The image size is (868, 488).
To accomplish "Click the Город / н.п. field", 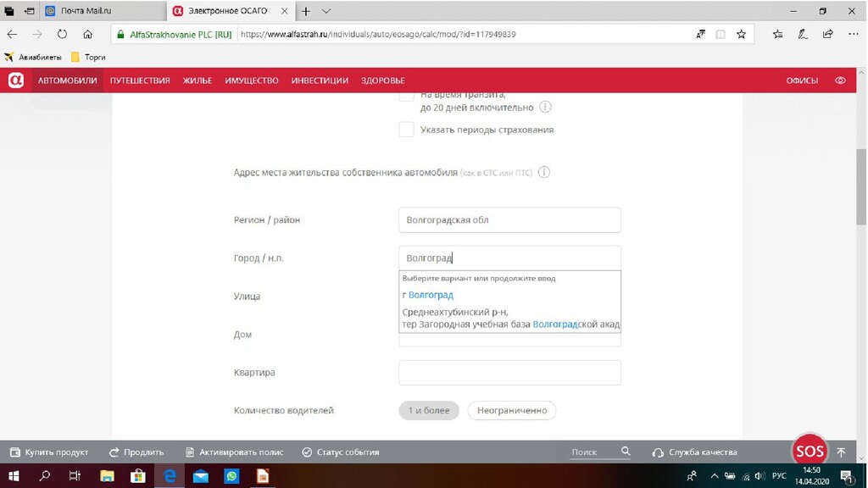I will tap(509, 258).
